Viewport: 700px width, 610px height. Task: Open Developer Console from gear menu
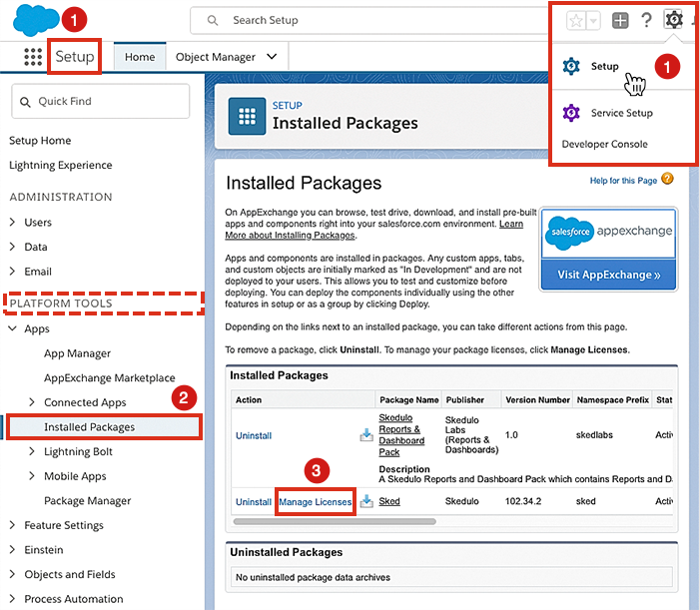point(604,144)
